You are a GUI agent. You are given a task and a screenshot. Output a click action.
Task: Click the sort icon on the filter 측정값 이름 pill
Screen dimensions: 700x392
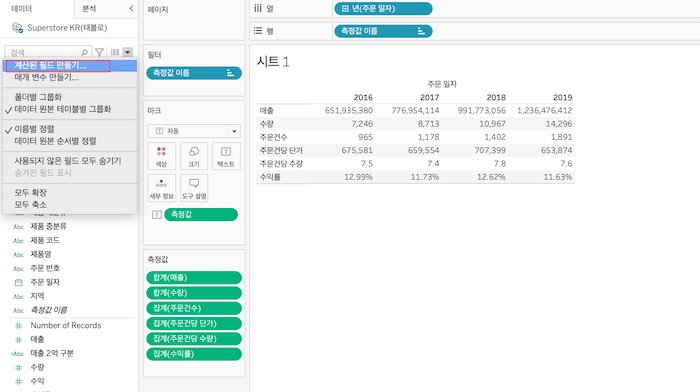point(230,73)
